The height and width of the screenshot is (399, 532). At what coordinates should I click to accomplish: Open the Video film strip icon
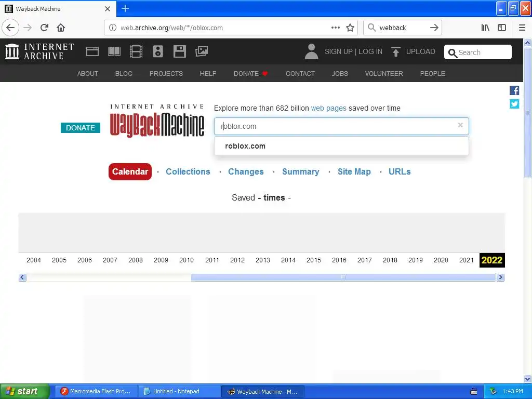tap(136, 51)
